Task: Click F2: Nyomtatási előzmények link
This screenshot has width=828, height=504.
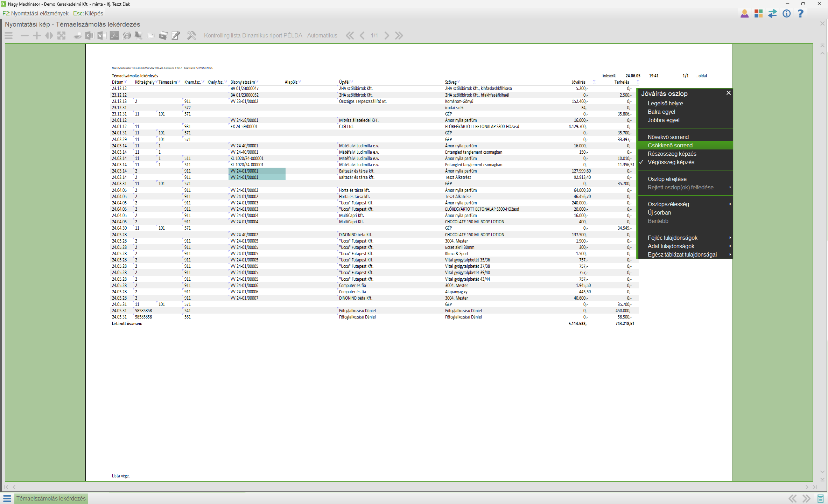Action: coord(36,13)
